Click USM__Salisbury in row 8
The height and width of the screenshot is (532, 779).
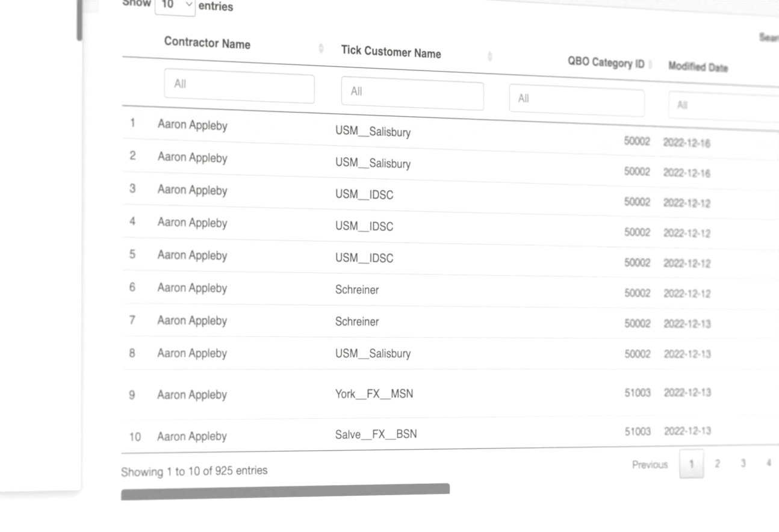point(373,354)
